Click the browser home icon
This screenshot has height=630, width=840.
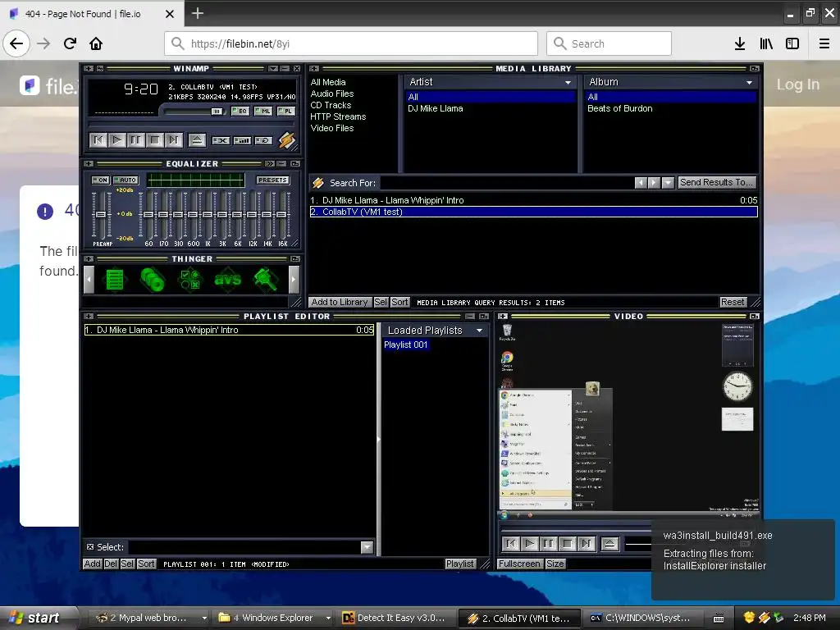point(96,43)
